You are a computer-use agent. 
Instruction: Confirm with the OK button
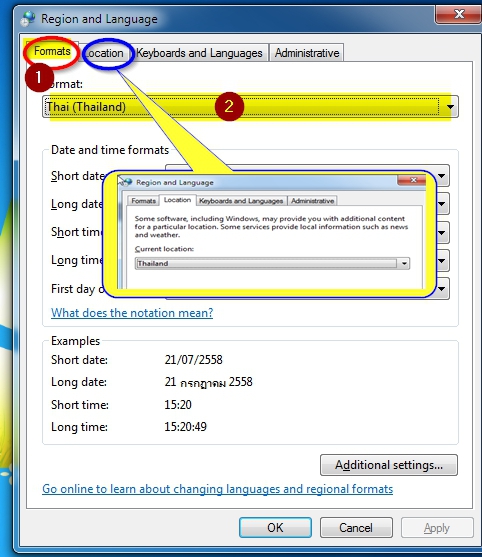pyautogui.click(x=275, y=528)
